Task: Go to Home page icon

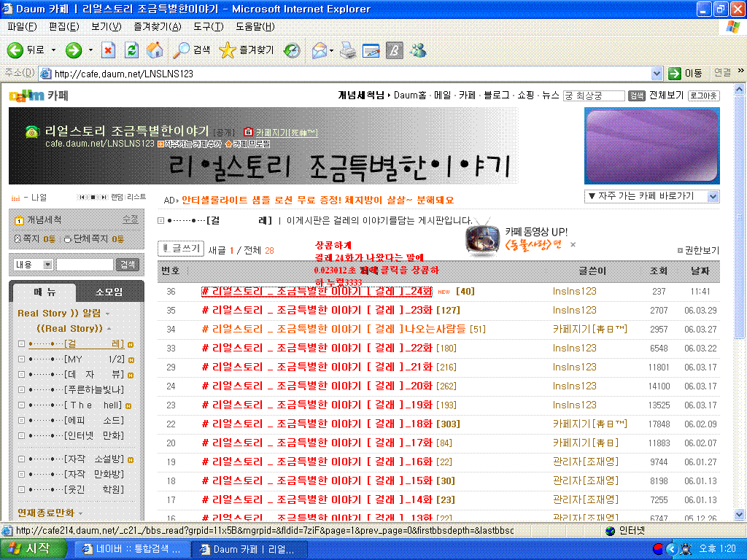Action: [155, 50]
